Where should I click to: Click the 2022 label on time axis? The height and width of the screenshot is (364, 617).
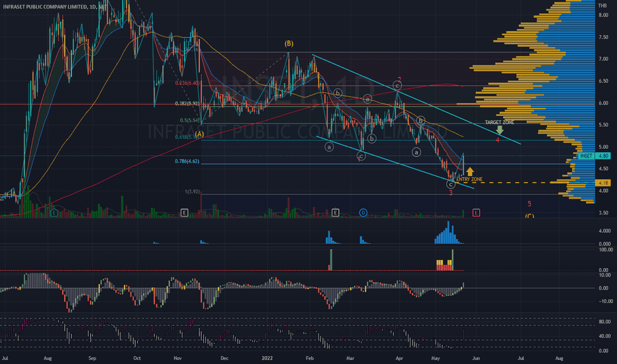coord(267,359)
